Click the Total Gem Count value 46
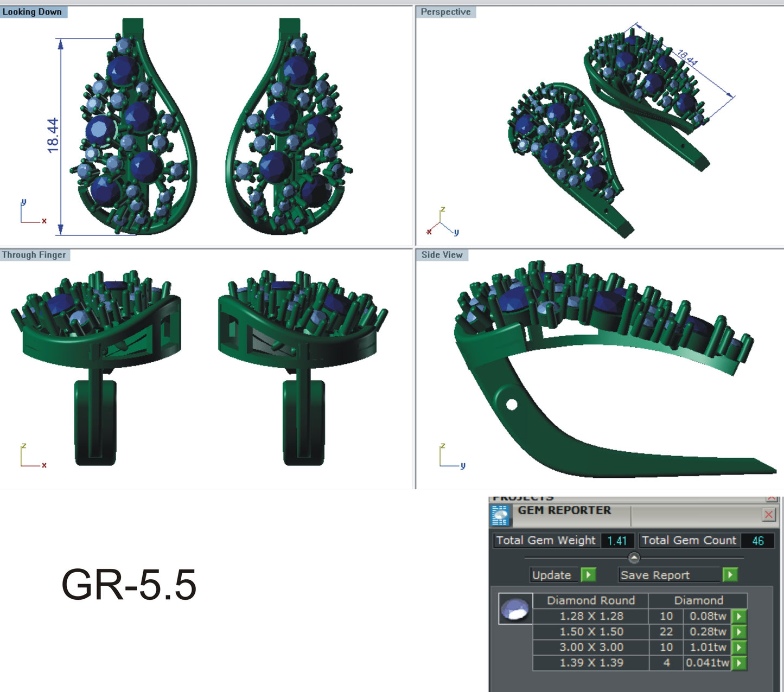The height and width of the screenshot is (692, 784). coord(758,541)
